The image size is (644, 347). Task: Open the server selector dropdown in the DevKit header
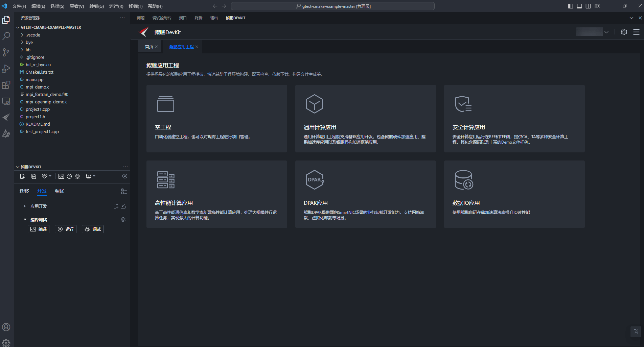pyautogui.click(x=606, y=32)
